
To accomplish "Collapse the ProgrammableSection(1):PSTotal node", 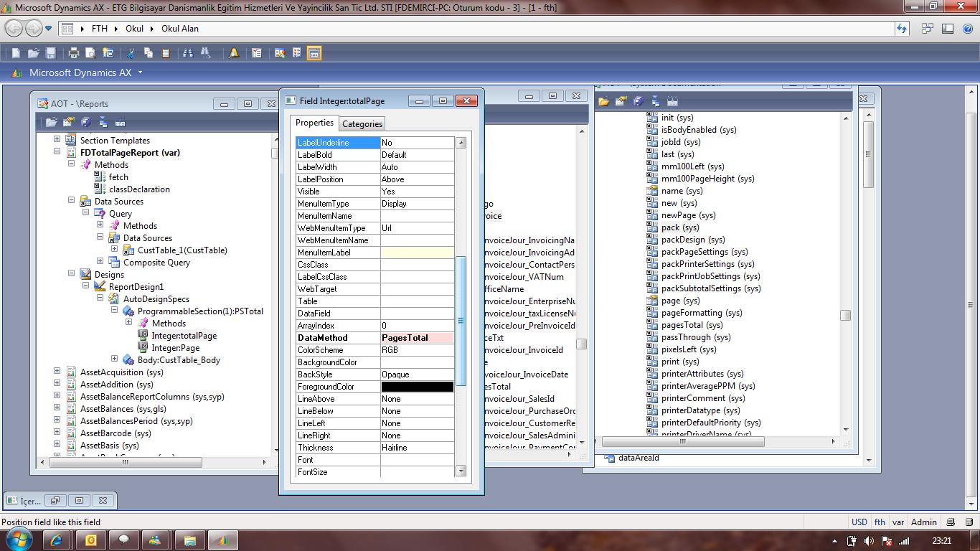I will pyautogui.click(x=114, y=311).
